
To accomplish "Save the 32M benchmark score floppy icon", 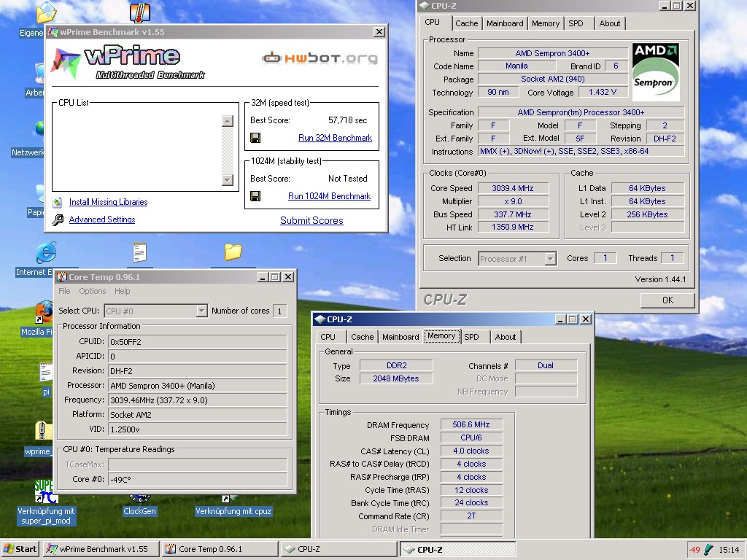I will (255, 138).
